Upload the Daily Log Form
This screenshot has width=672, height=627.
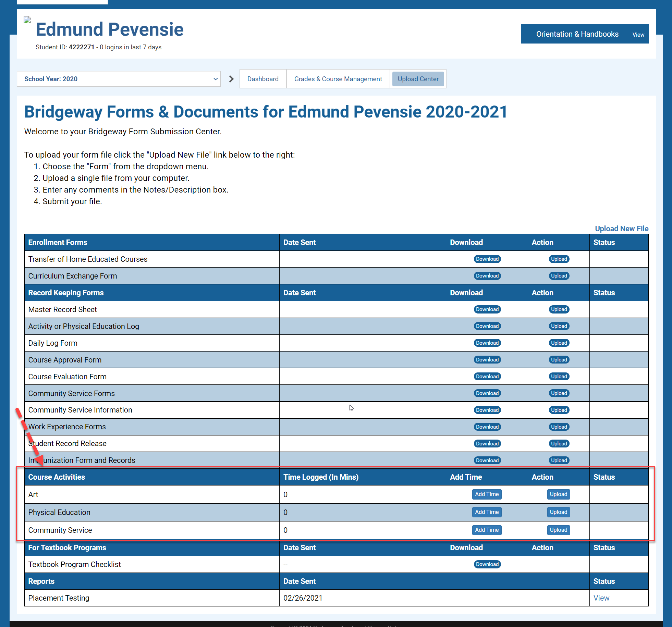(559, 343)
